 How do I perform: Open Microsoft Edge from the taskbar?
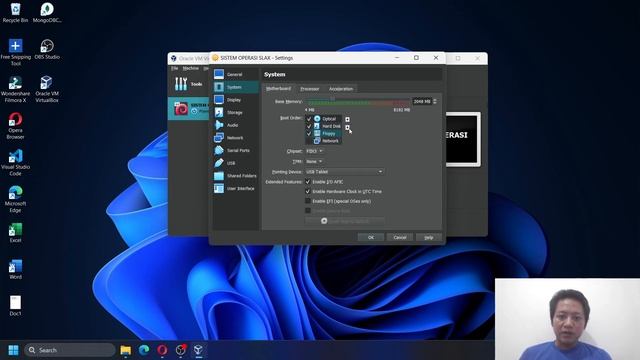pos(144,350)
